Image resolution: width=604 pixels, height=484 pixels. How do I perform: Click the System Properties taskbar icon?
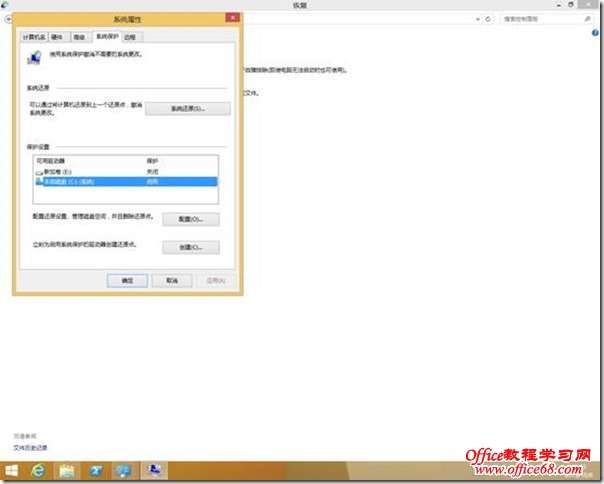154,471
